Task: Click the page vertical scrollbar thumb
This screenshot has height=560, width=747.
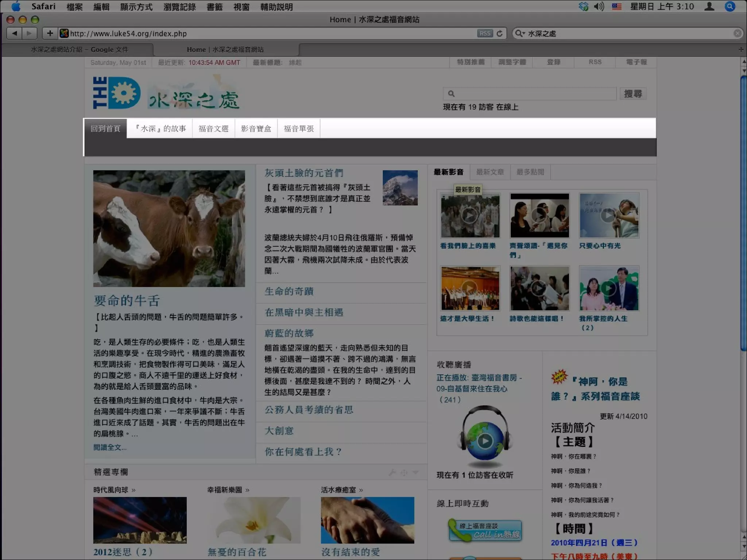Action: pyautogui.click(x=743, y=213)
